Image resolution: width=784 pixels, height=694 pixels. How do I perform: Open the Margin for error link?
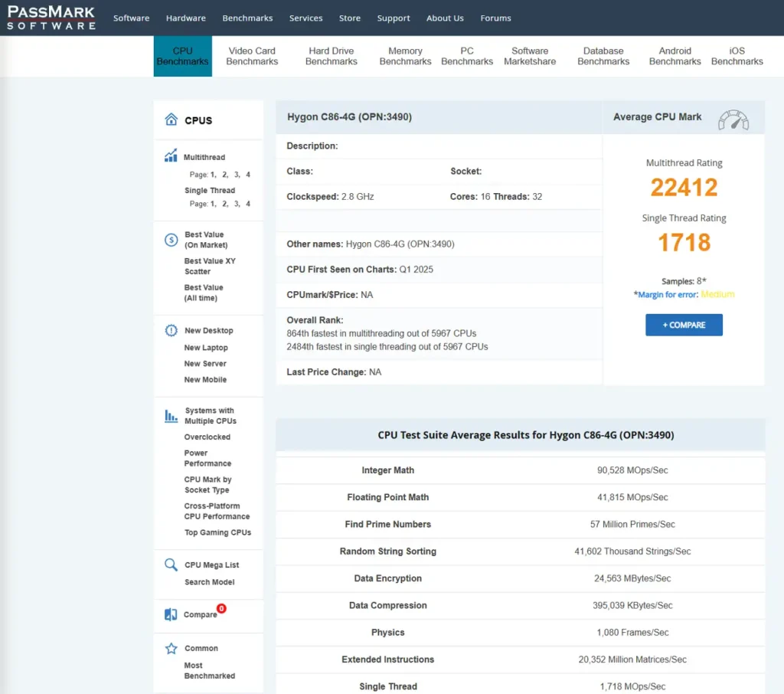pyautogui.click(x=667, y=295)
